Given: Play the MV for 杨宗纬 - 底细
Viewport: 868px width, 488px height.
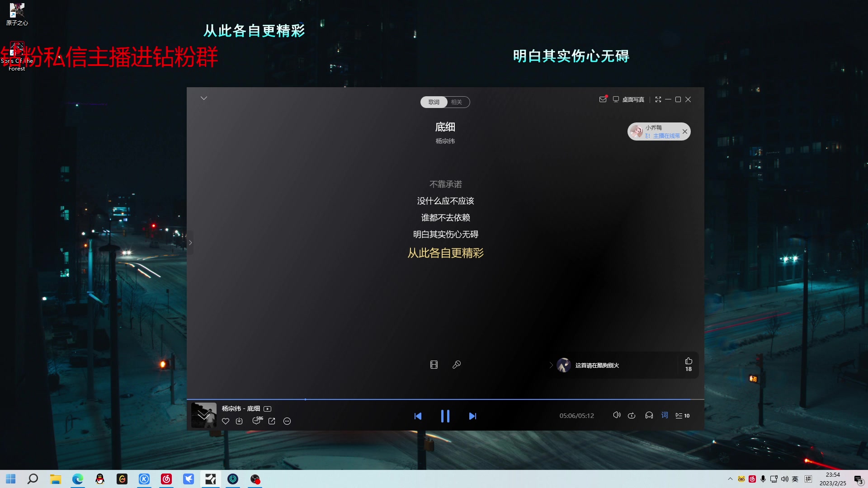Looking at the screenshot, I should coord(267,408).
